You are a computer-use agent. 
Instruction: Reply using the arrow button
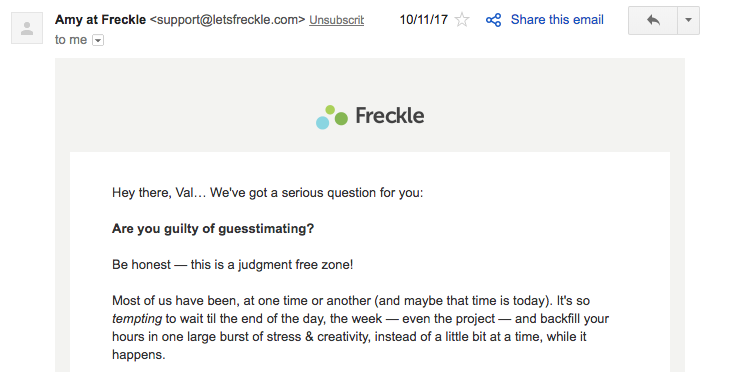point(653,20)
